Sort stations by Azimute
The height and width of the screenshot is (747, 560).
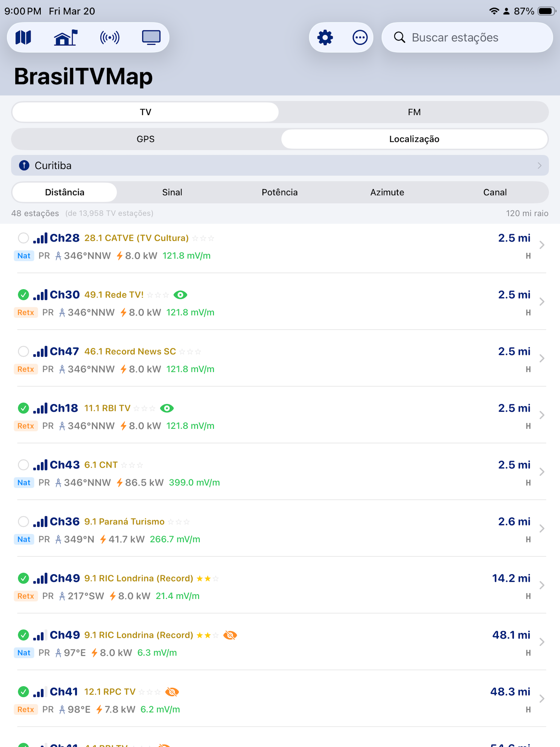(x=387, y=192)
